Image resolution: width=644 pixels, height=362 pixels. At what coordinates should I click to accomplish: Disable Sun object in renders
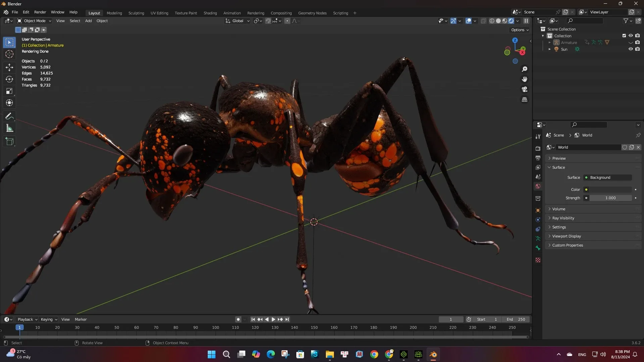[x=637, y=49]
